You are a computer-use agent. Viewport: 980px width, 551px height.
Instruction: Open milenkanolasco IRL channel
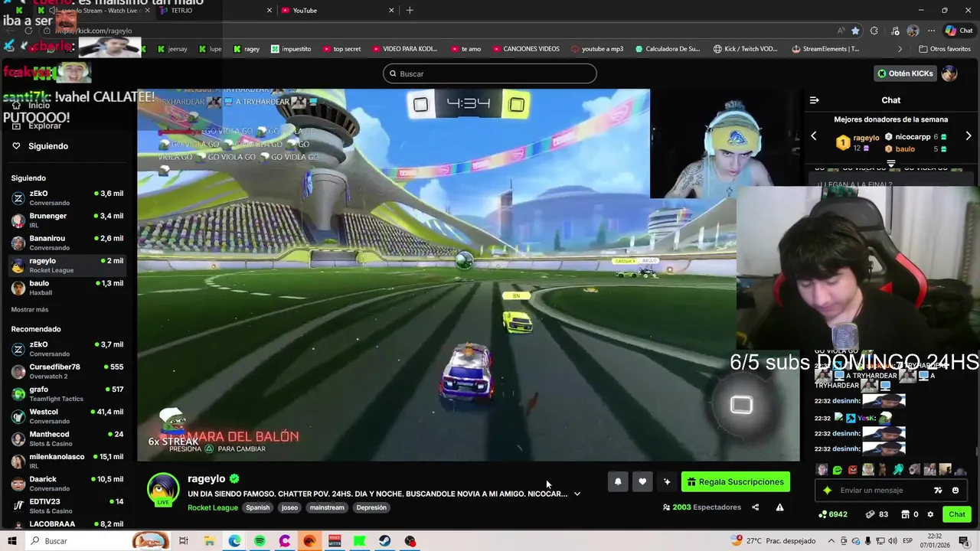tap(68, 461)
